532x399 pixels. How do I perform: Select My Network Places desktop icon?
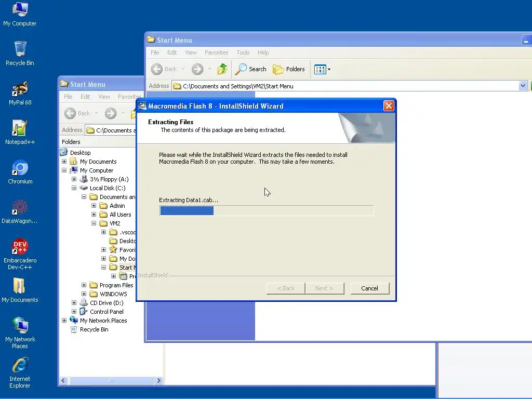(20, 333)
